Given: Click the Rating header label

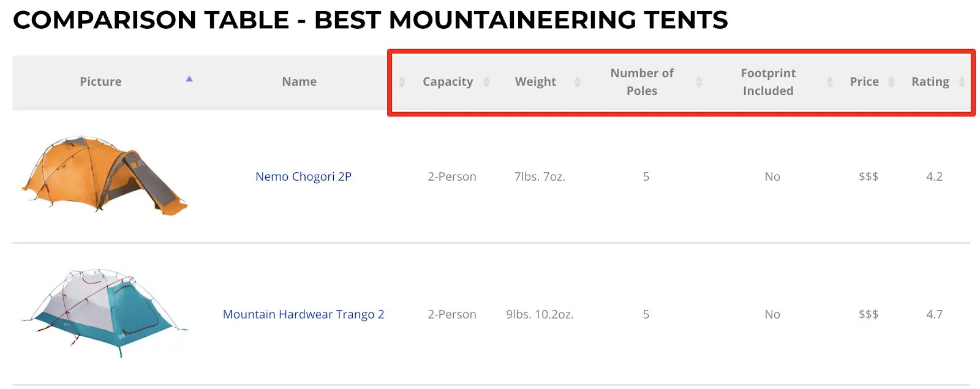Looking at the screenshot, I should (930, 81).
